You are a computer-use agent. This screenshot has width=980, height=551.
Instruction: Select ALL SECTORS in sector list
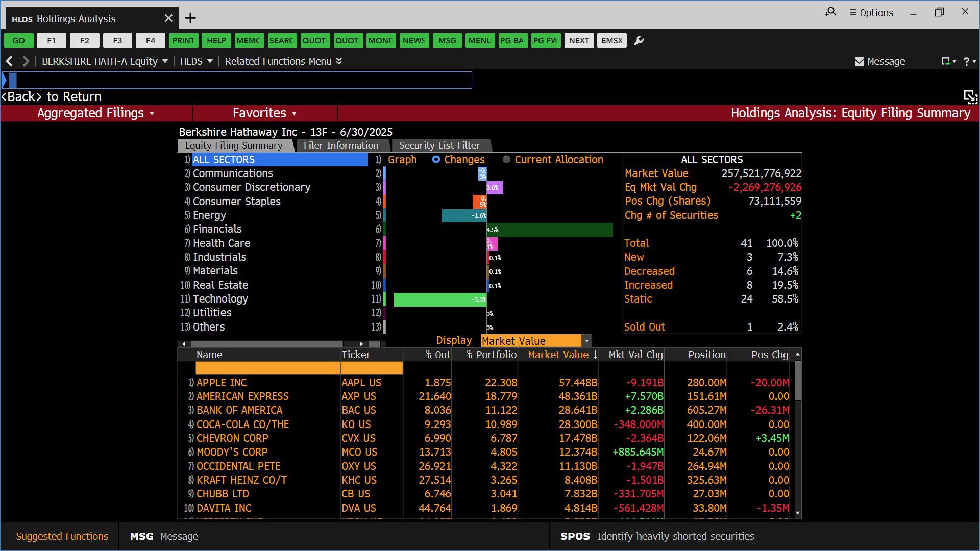(280, 160)
